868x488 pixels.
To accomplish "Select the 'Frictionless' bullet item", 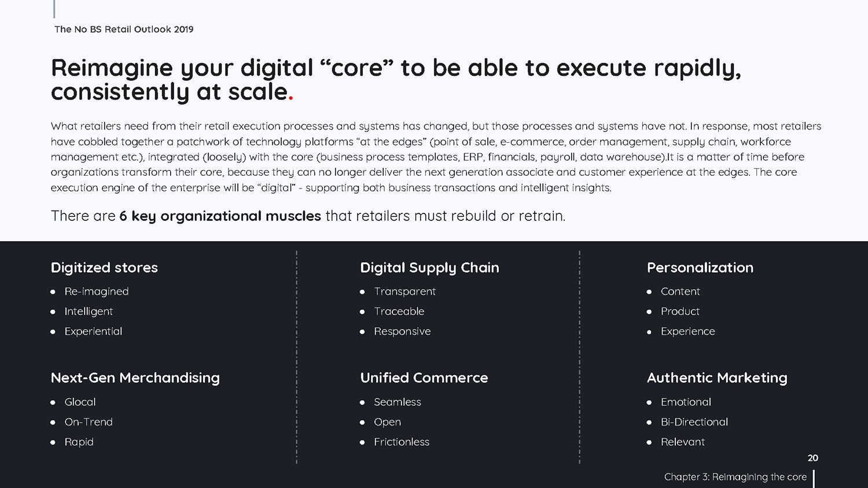I will coord(402,442).
